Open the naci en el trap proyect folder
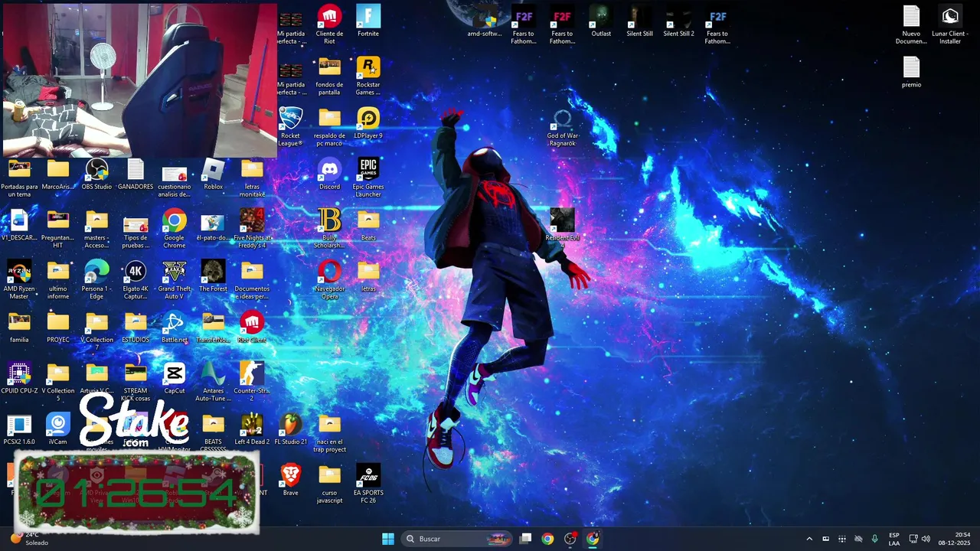This screenshot has height=551, width=980. coord(329,432)
